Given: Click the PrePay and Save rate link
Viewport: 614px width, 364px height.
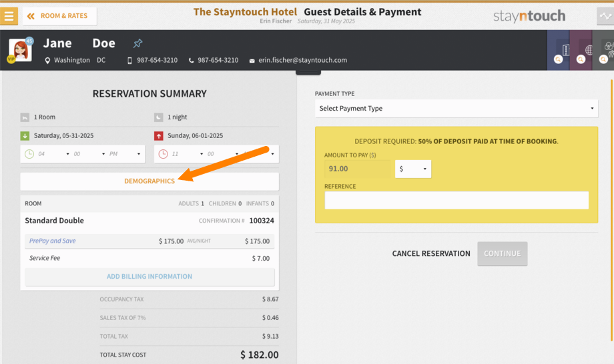Looking at the screenshot, I should coord(53,241).
